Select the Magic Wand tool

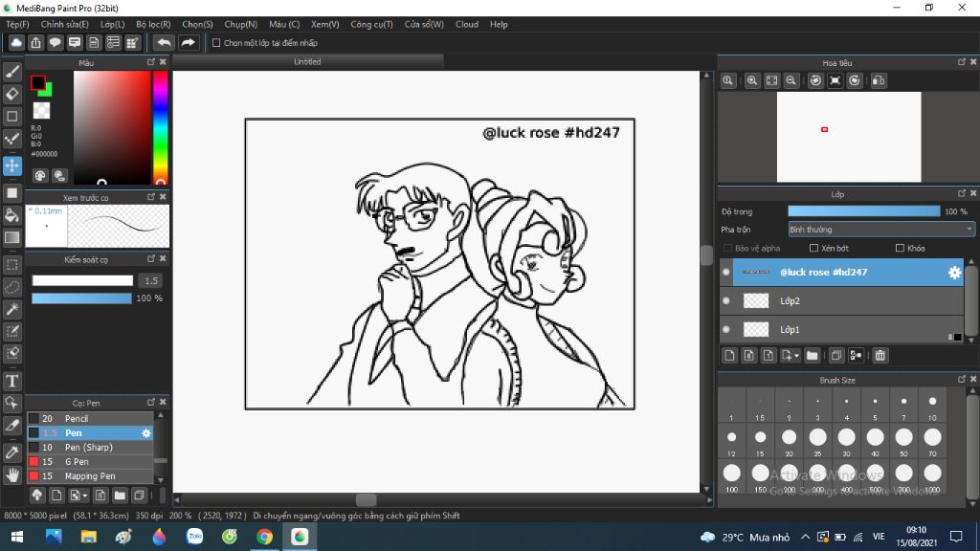12,309
